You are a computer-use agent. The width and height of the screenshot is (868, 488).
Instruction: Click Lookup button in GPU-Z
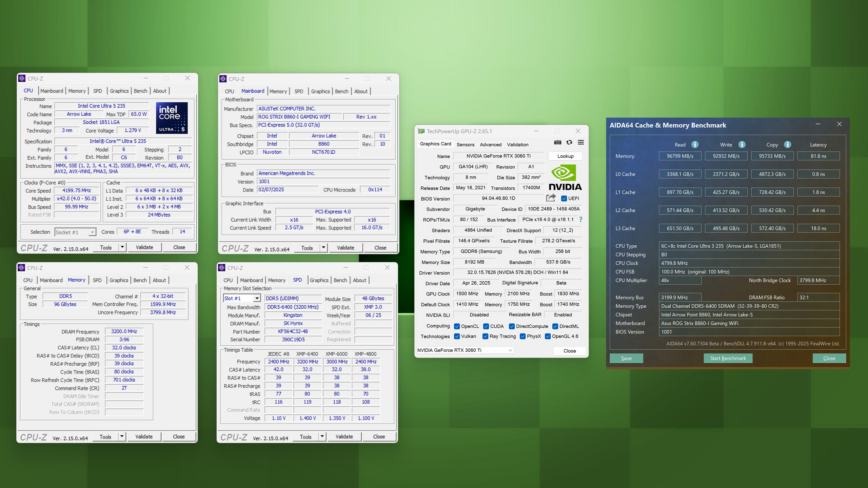click(x=565, y=156)
